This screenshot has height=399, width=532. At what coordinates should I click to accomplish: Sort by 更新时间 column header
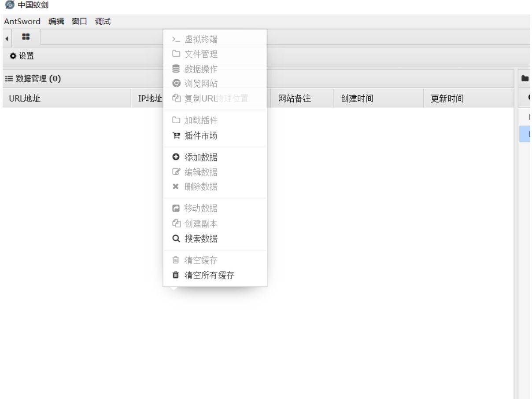coord(469,99)
